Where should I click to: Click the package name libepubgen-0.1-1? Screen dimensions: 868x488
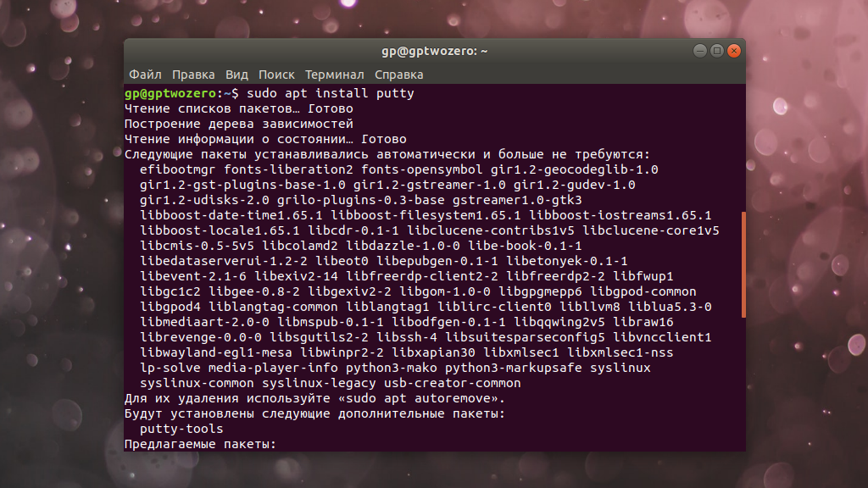437,261
